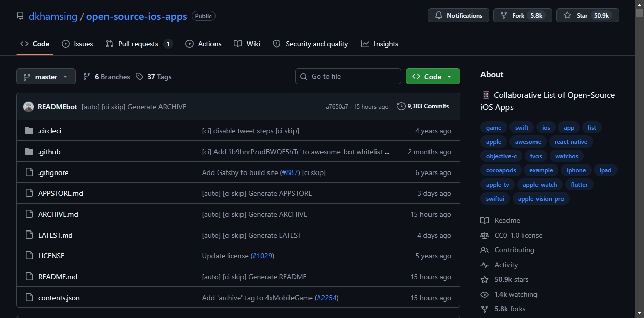
Task: Click the tag icon beside 37 Tags
Action: click(x=140, y=77)
